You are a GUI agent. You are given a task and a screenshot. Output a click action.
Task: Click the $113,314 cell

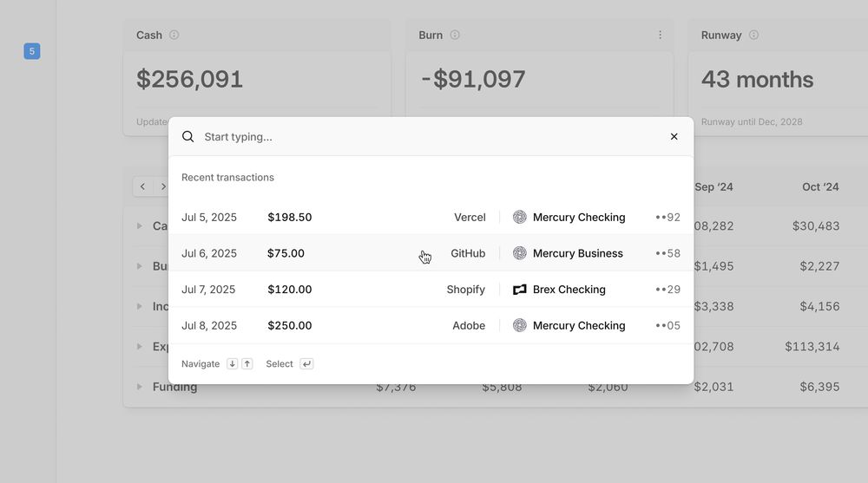[812, 346]
